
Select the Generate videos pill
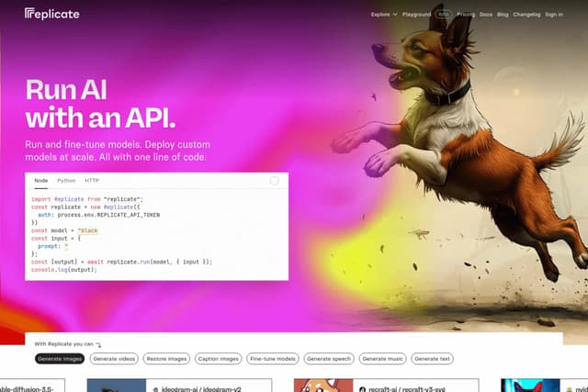pyautogui.click(x=115, y=359)
